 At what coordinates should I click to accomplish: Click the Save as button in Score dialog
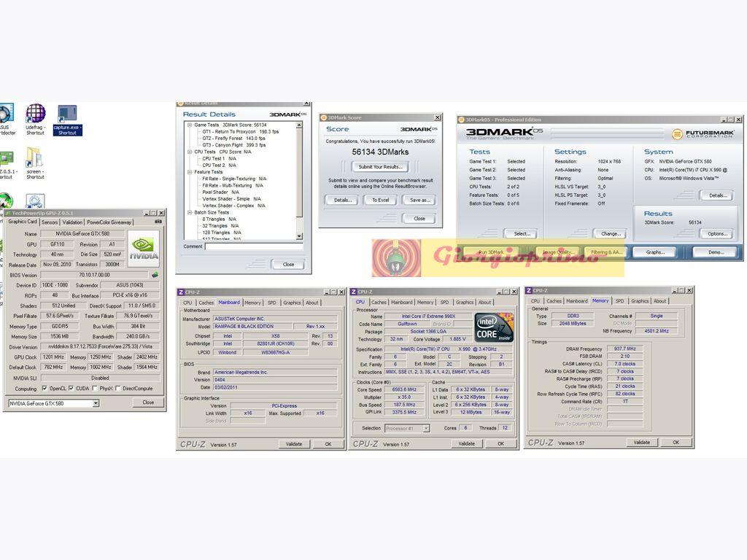click(x=419, y=200)
